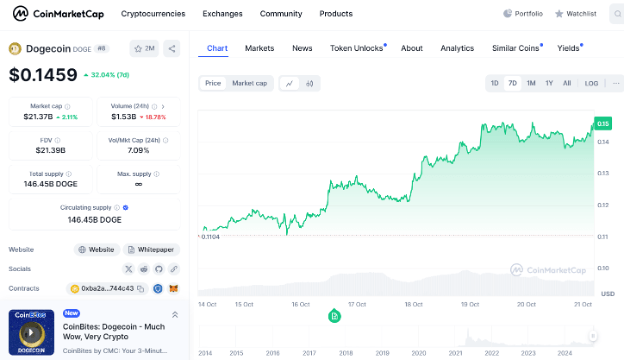Open the Cryptocurrencies menu
This screenshot has height=360, width=624.
tap(153, 14)
